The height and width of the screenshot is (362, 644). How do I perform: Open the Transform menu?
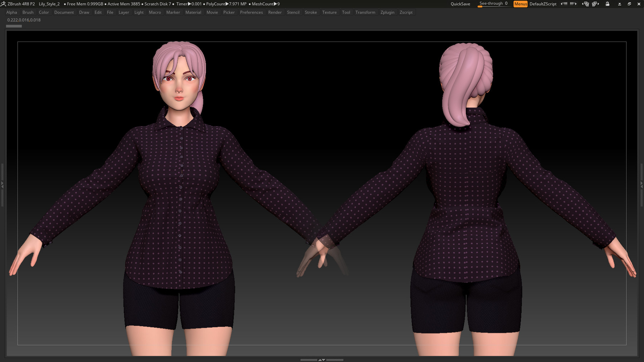pyautogui.click(x=365, y=12)
